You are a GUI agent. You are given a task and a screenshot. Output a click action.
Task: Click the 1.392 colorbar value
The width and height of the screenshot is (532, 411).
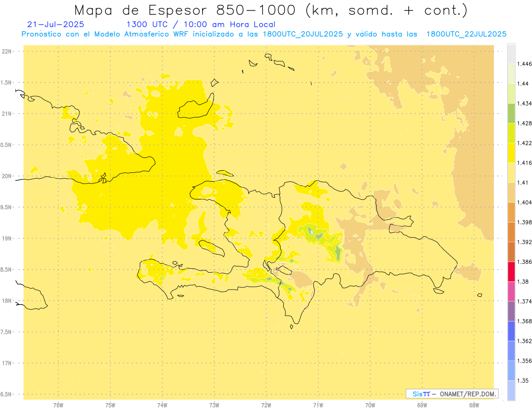click(x=524, y=242)
